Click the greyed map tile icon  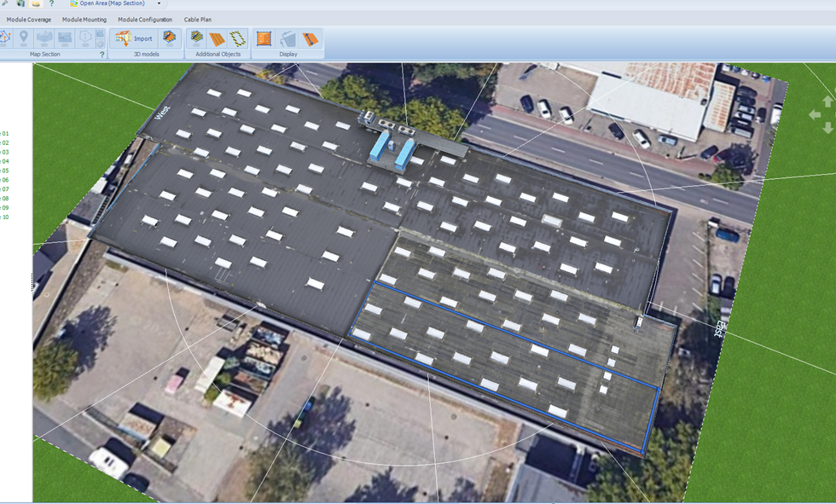click(65, 38)
